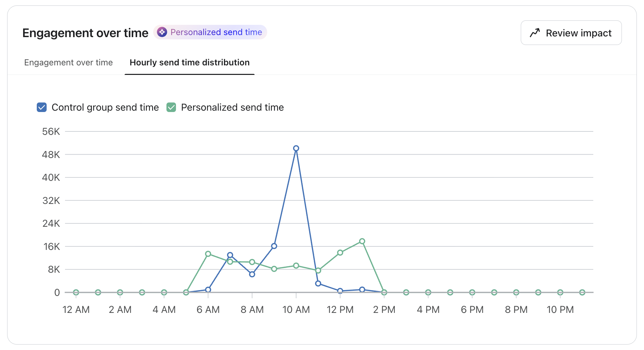Click the green data point at 12 PM
The height and width of the screenshot is (350, 644).
[x=340, y=253]
